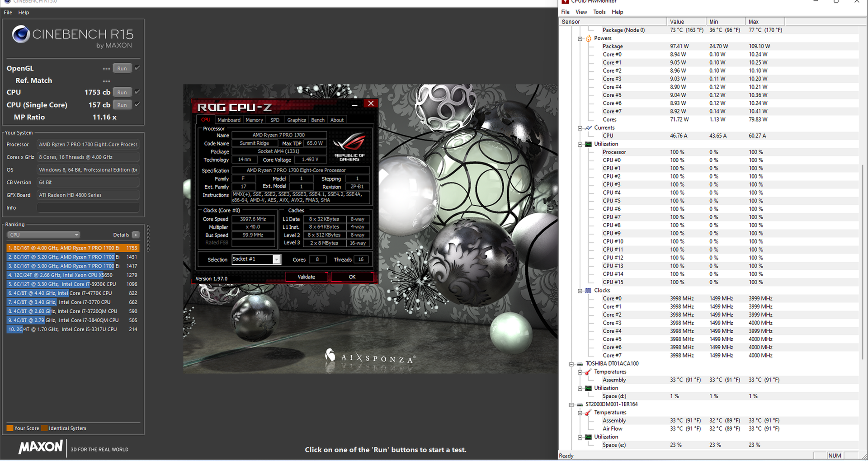Image resolution: width=868 pixels, height=461 pixels.
Task: Click the ST2000DM001-1ER164 drive icon
Action: pos(580,405)
